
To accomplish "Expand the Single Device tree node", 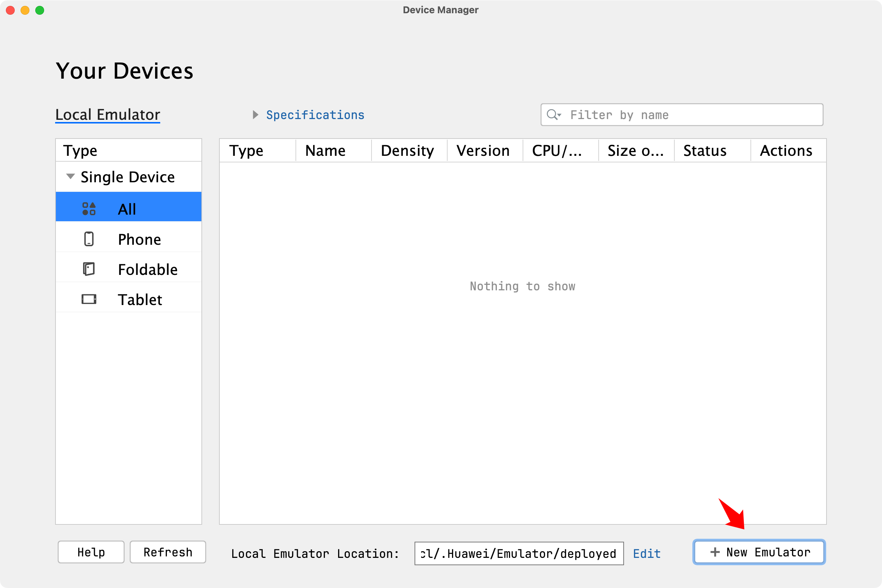I will (x=69, y=176).
